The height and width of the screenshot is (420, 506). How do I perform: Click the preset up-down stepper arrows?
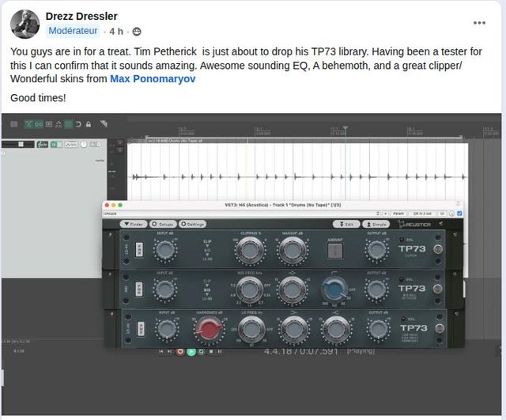coord(378,214)
